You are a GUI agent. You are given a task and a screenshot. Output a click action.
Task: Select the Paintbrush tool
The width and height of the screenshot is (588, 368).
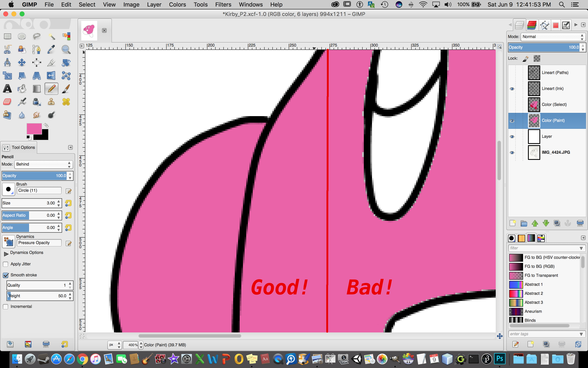pos(66,89)
